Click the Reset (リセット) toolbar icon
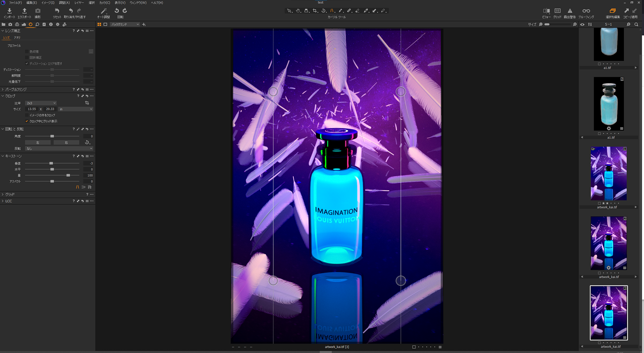This screenshot has height=353, width=644. point(57,11)
